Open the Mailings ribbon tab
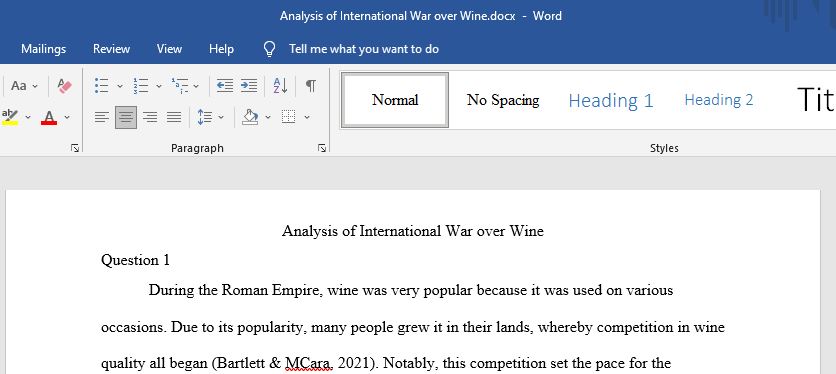The image size is (836, 374). coord(44,49)
